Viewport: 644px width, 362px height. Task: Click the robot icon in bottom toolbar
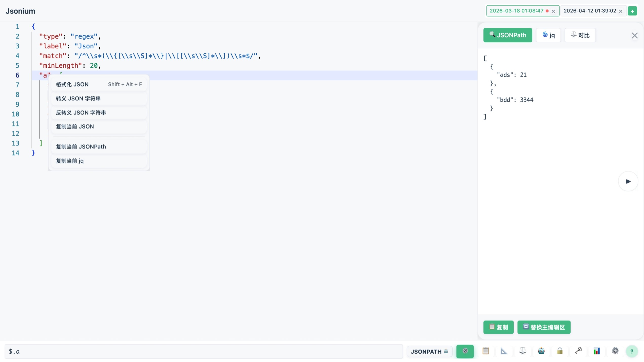tap(541, 351)
